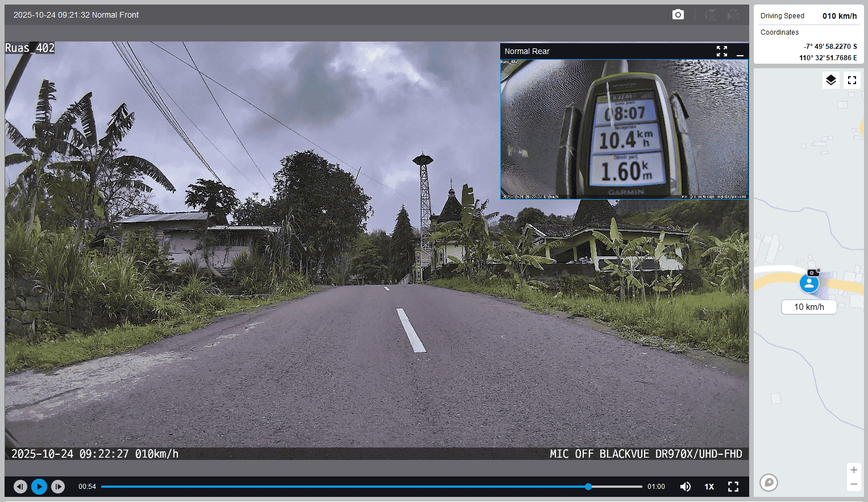This screenshot has height=502, width=868.
Task: Step back to the previous frame
Action: (x=20, y=487)
